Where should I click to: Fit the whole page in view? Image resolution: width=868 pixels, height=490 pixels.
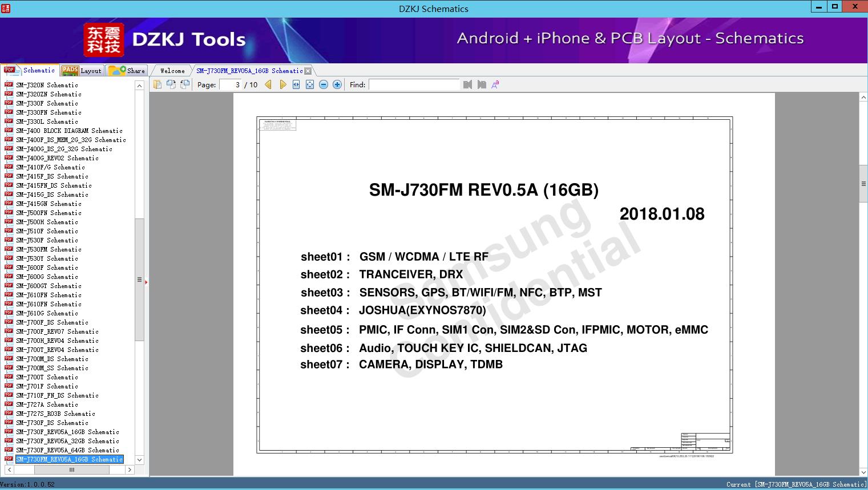coord(310,84)
